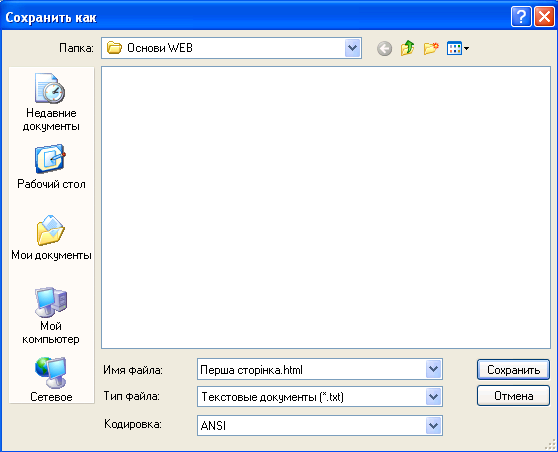Open Недавние документы location
The width and height of the screenshot is (558, 452).
click(51, 103)
